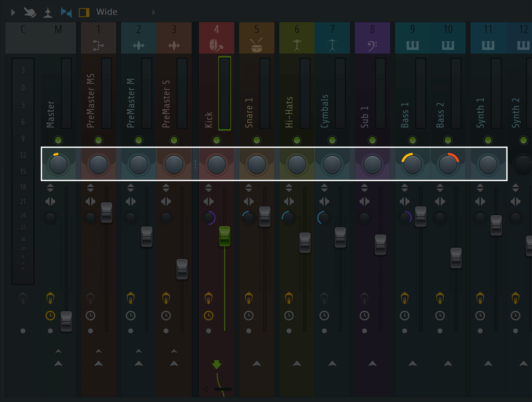This screenshot has width=532, height=402.
Task: Click the snare drum icon on track 5
Action: [x=257, y=45]
